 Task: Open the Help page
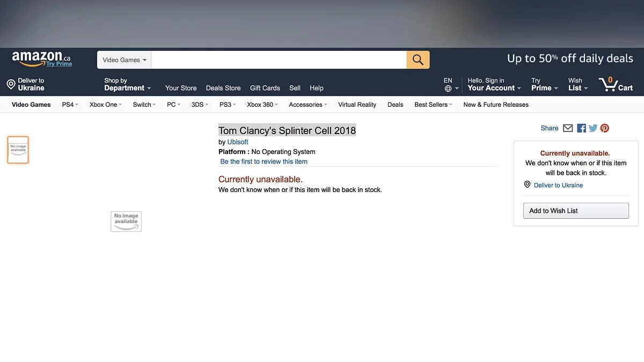tap(317, 88)
